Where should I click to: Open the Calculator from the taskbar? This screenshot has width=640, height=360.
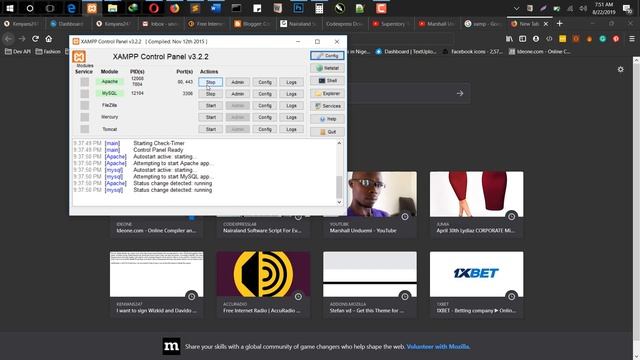(x=319, y=8)
